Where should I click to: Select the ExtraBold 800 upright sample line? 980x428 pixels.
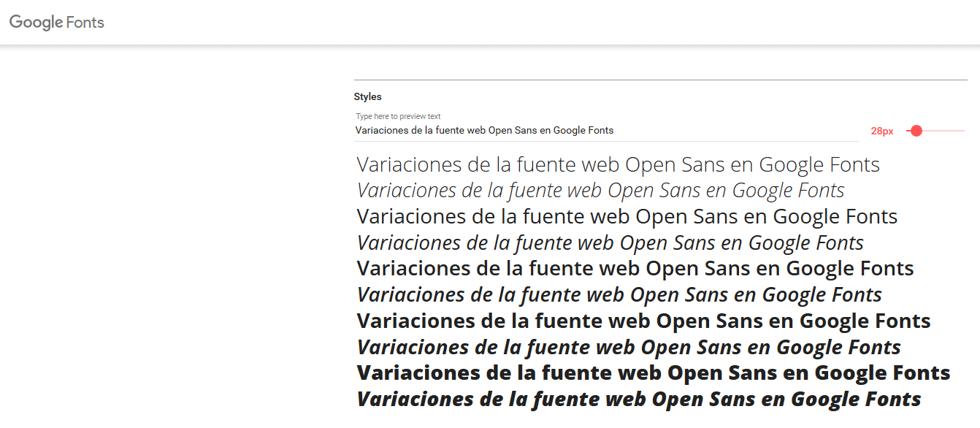(654, 373)
